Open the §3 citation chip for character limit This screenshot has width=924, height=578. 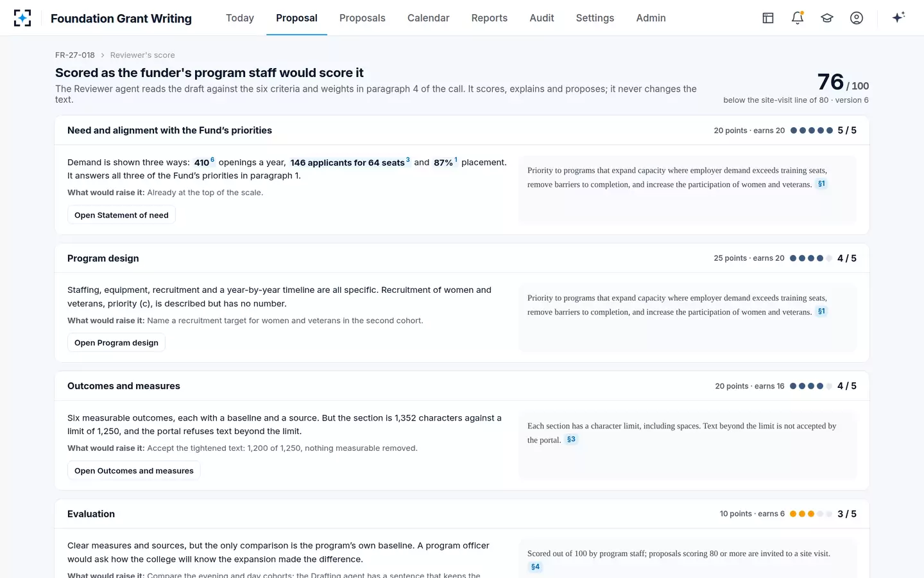pos(571,439)
